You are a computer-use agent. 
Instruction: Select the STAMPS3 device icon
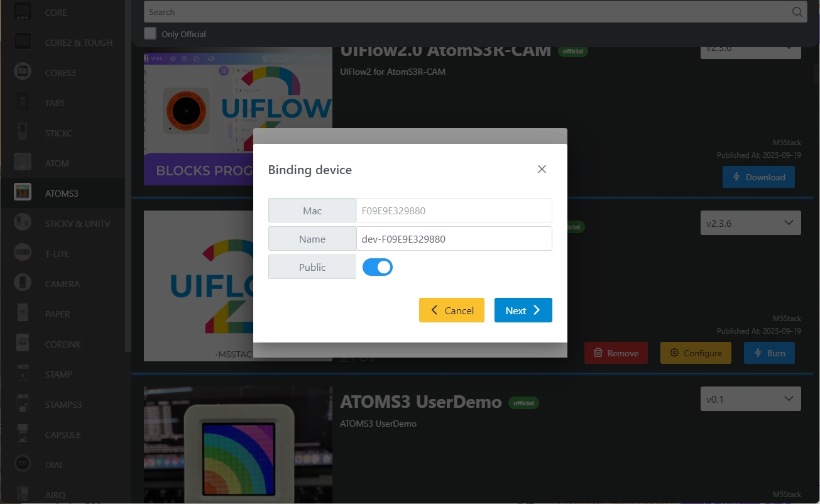pyautogui.click(x=23, y=404)
